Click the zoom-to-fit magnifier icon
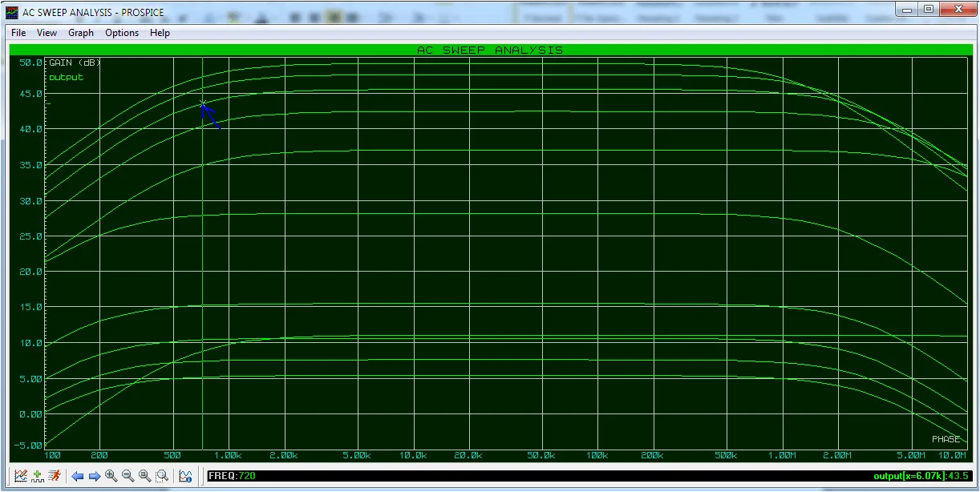 [x=144, y=476]
